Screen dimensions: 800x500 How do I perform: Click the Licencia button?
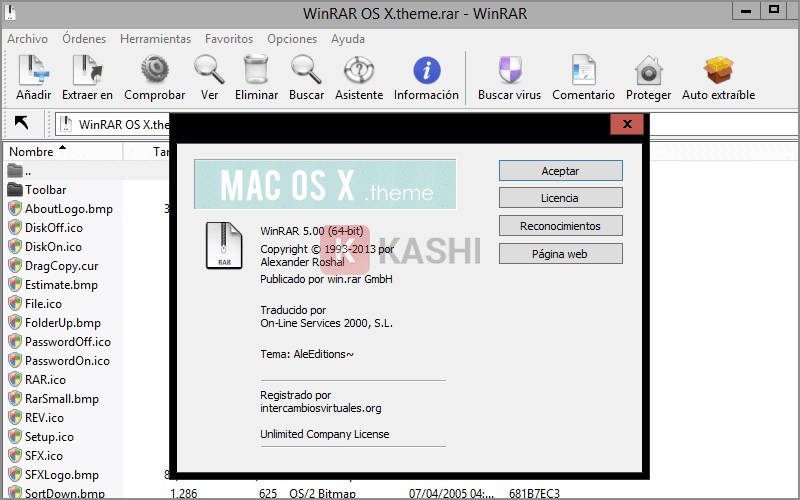click(561, 198)
